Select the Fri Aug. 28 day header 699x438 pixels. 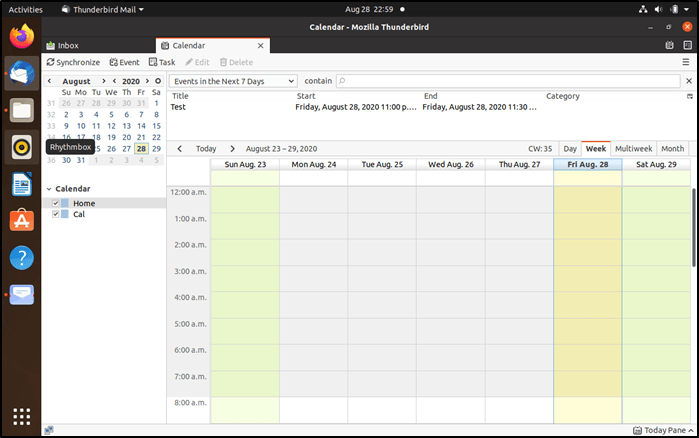pyautogui.click(x=588, y=164)
